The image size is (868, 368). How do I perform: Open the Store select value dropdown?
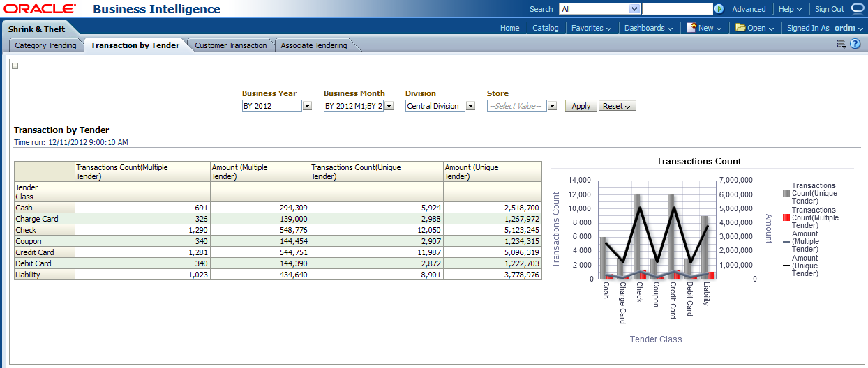(552, 106)
